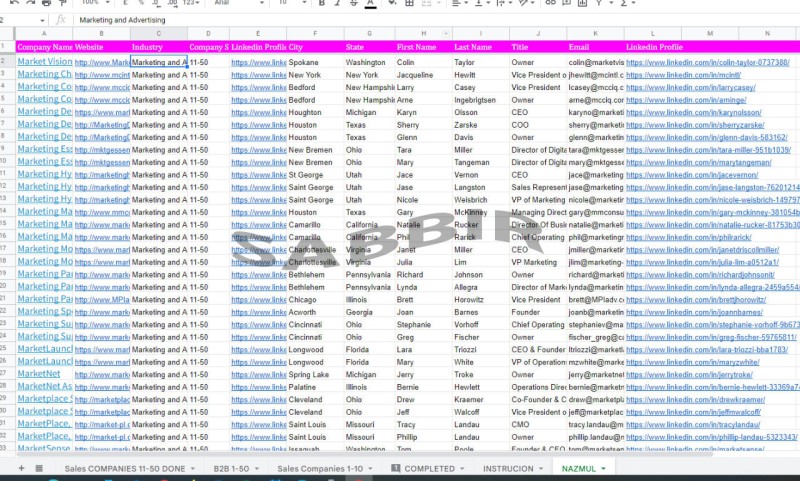Screen dimensions: 800x481
Task: Click the Spring Lake city cell
Action: tap(315, 374)
